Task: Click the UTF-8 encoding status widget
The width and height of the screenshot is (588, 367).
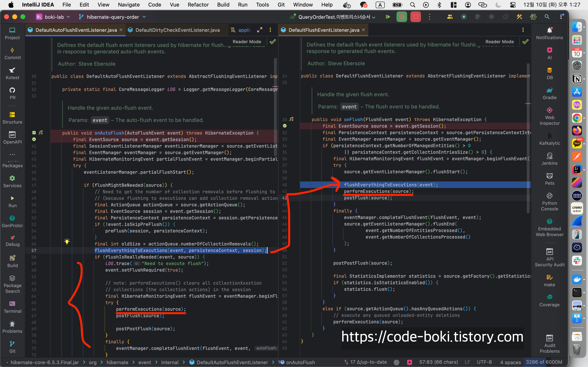Action: 484,362
